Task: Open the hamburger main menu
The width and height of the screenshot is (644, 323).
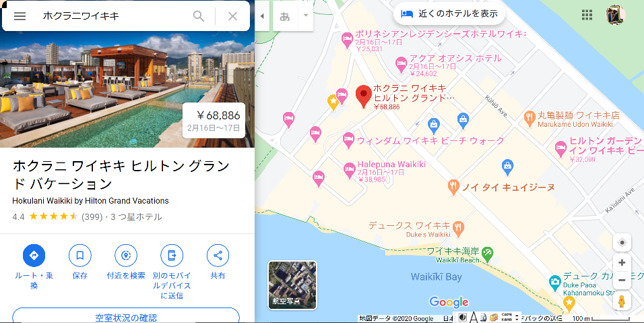Action: coord(20,16)
